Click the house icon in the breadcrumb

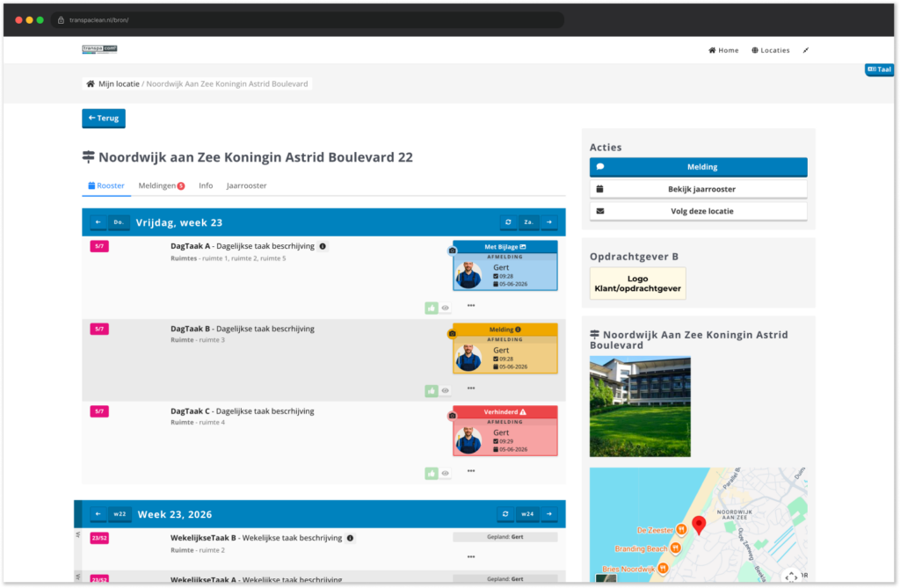(91, 83)
